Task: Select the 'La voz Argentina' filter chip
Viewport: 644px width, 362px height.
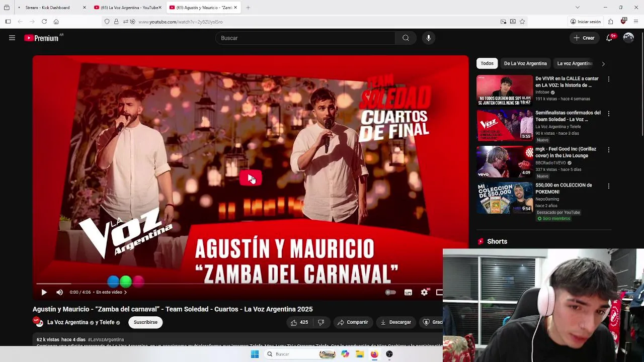Action: [575, 63]
